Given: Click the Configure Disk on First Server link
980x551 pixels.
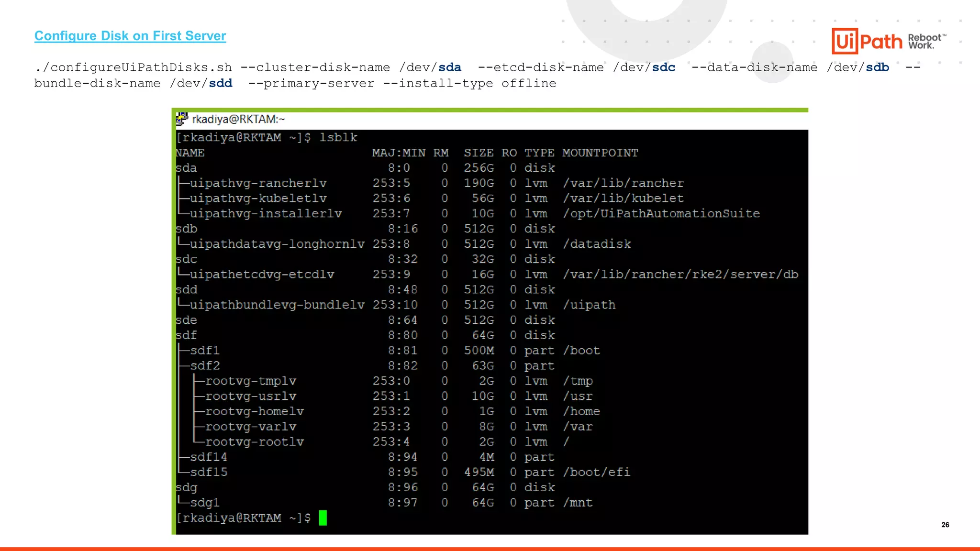Looking at the screenshot, I should tap(130, 36).
